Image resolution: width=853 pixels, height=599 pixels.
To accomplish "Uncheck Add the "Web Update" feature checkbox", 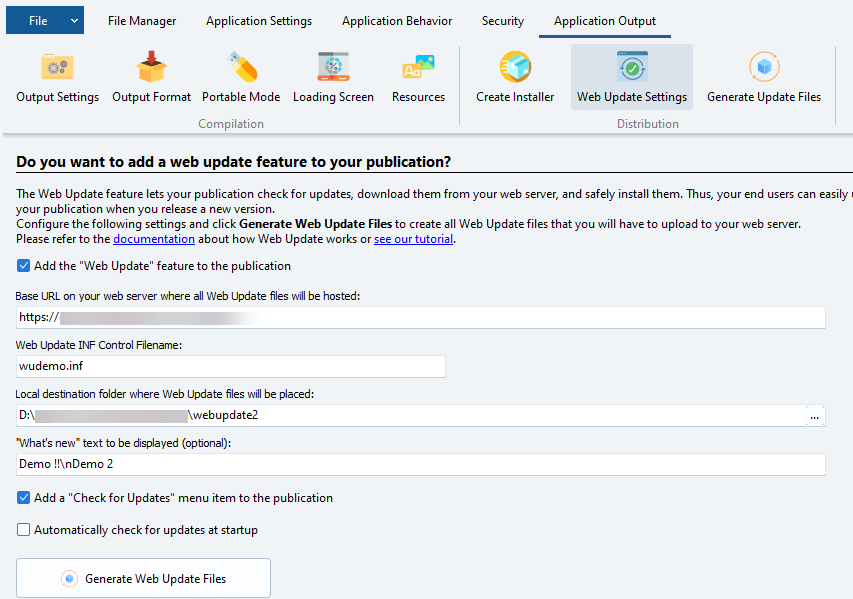I will click(24, 266).
